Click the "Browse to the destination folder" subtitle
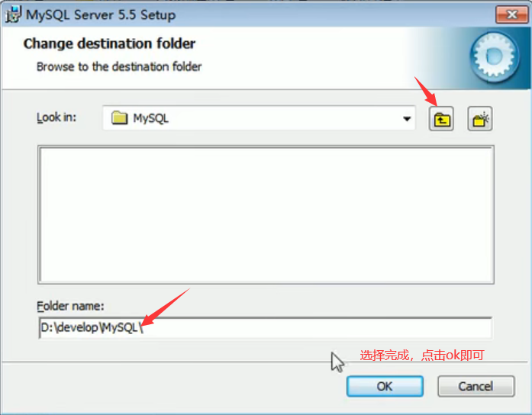This screenshot has height=415, width=532. coord(119,67)
